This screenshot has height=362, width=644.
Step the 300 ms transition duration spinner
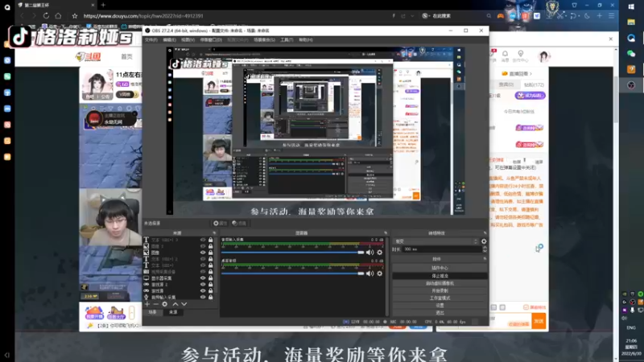tap(485, 249)
